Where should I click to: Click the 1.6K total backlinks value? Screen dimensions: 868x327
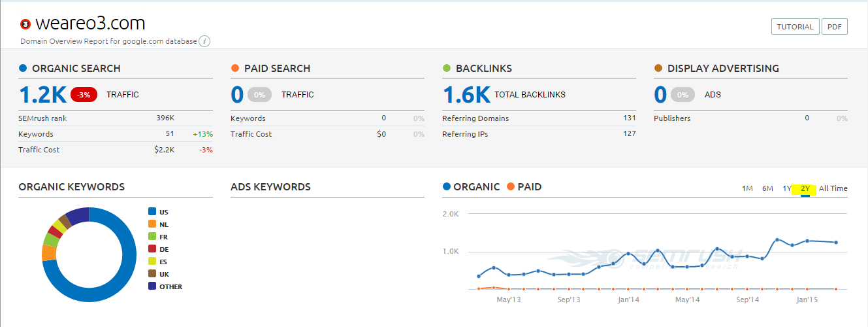tap(466, 95)
